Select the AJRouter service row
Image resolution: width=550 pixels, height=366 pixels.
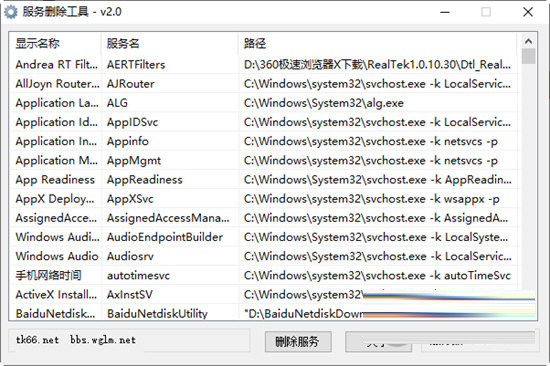click(264, 84)
